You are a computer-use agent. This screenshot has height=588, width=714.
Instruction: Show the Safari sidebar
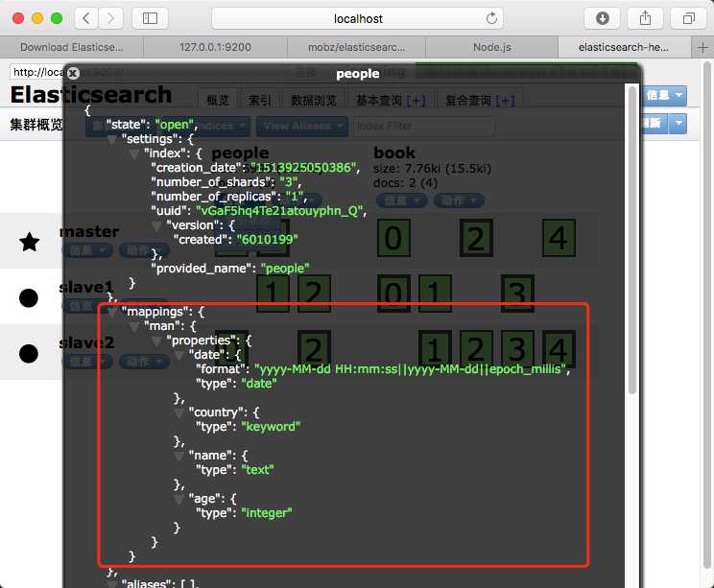151,18
